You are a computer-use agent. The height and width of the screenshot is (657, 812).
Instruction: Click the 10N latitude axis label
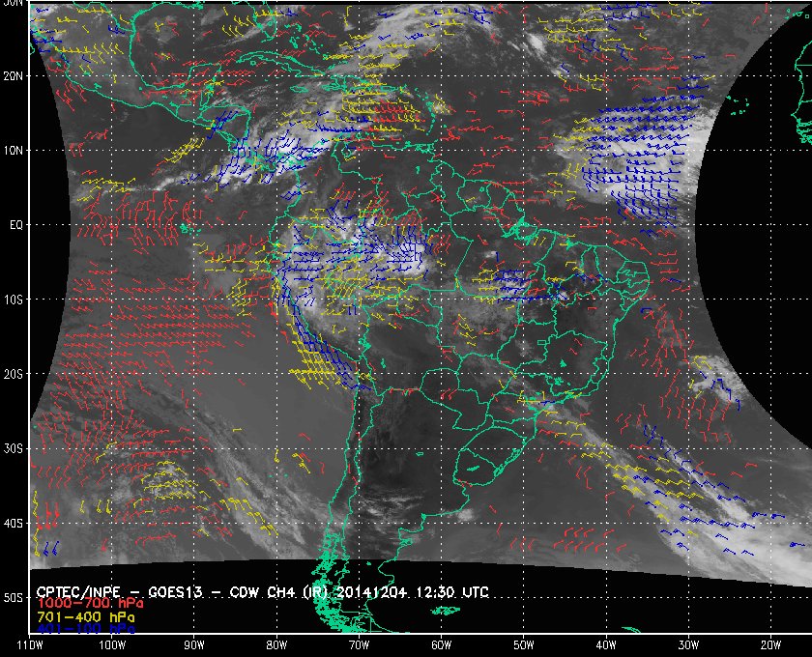(x=13, y=151)
